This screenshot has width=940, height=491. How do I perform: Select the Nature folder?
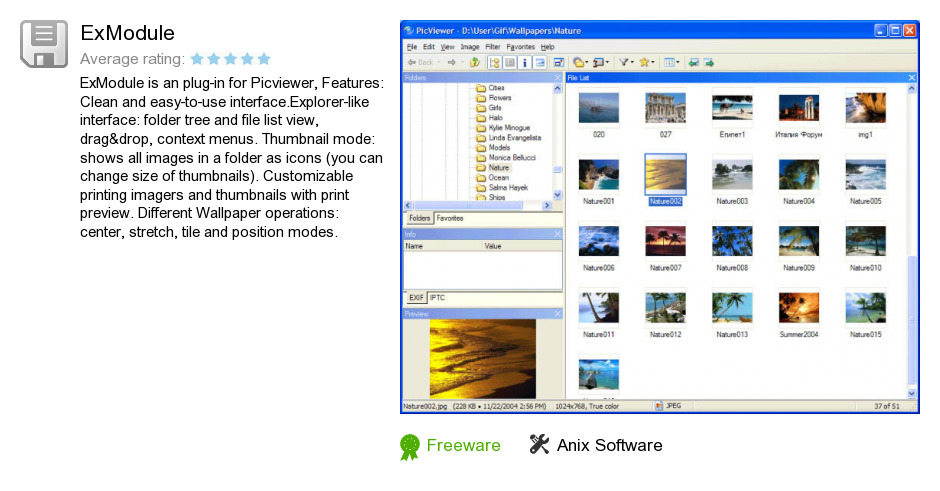click(x=493, y=168)
